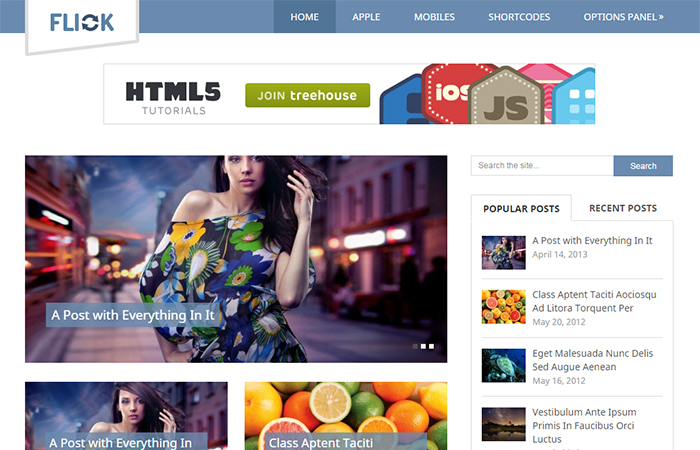Open the night landscape sidebar thumbnail

pos(504,424)
